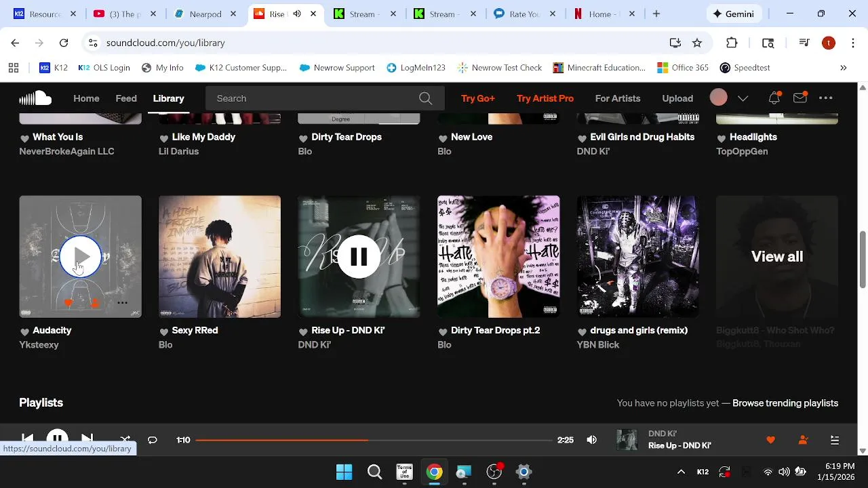The width and height of the screenshot is (868, 488).
Task: Open artist NeverBrokeAgain LLC
Action: (66, 151)
